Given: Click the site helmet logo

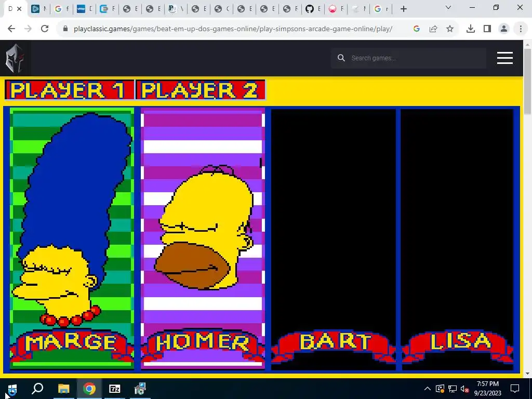Looking at the screenshot, I should (15, 58).
